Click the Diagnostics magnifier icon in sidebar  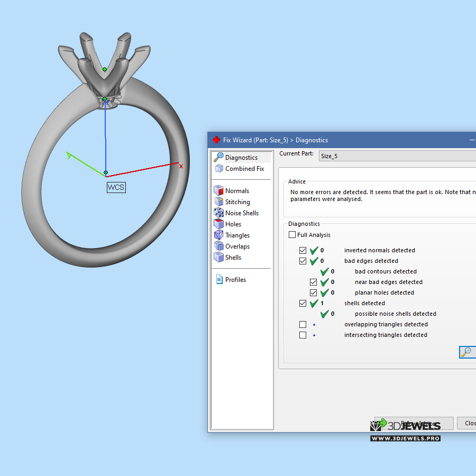pos(218,157)
